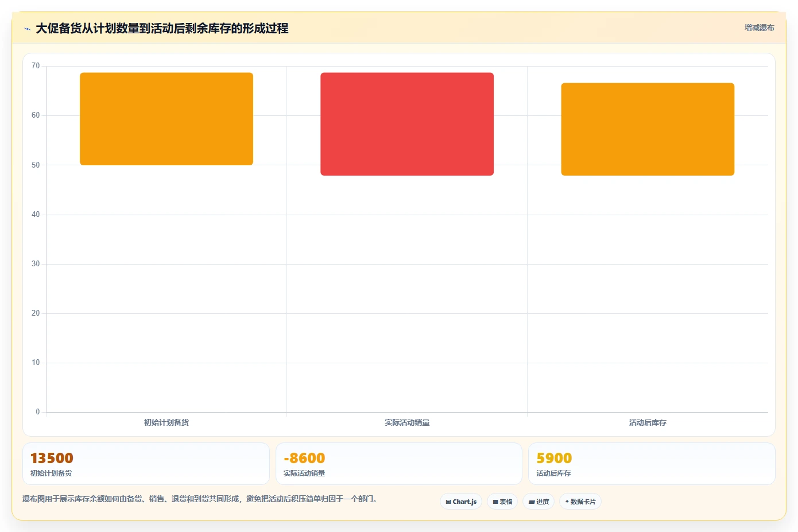This screenshot has height=532, width=798.
Task: Click the 表格 tag pill
Action: (x=502, y=502)
